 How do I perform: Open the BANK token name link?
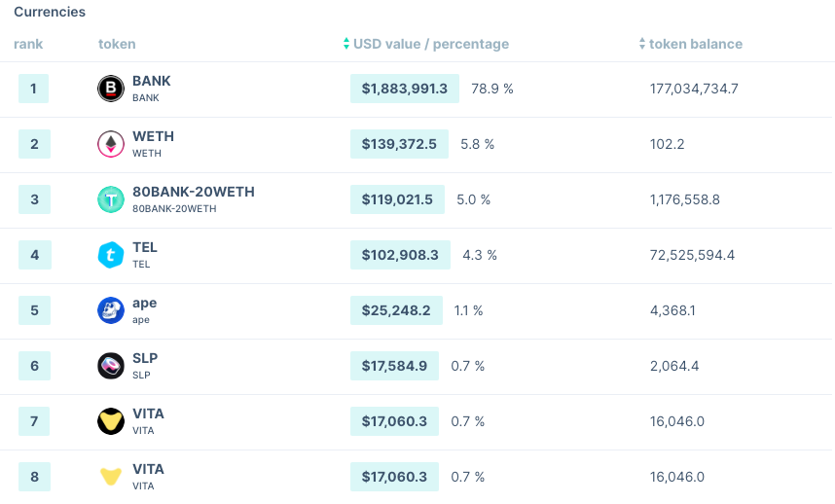[x=151, y=82]
